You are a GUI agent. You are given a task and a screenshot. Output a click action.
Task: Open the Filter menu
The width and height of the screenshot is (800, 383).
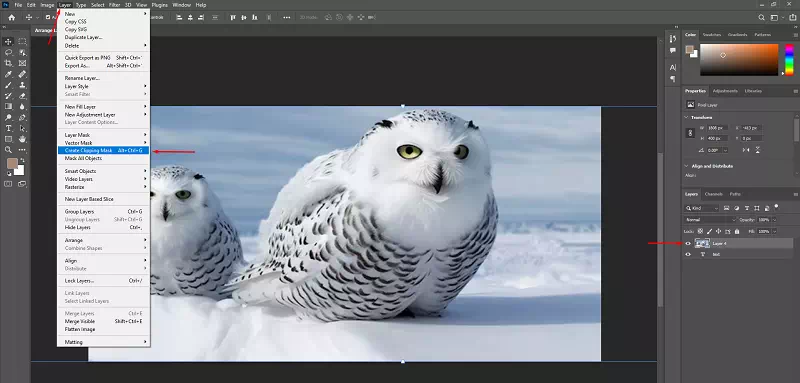point(115,5)
